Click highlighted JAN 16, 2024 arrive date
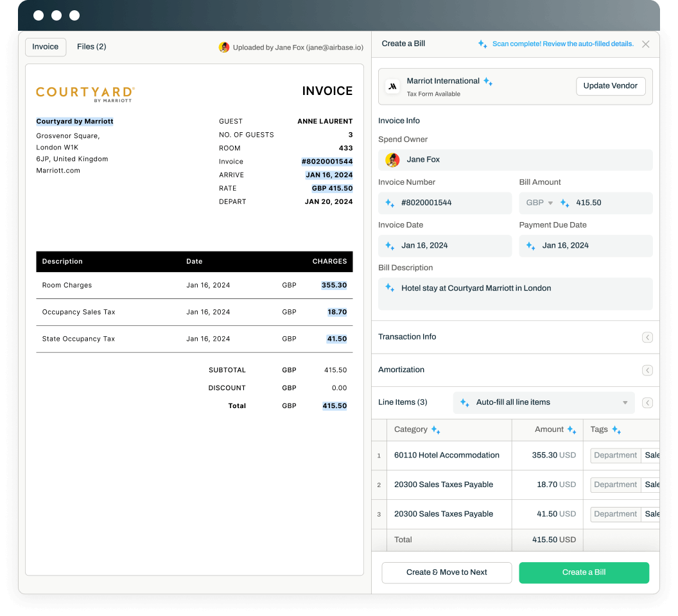 [x=329, y=175]
